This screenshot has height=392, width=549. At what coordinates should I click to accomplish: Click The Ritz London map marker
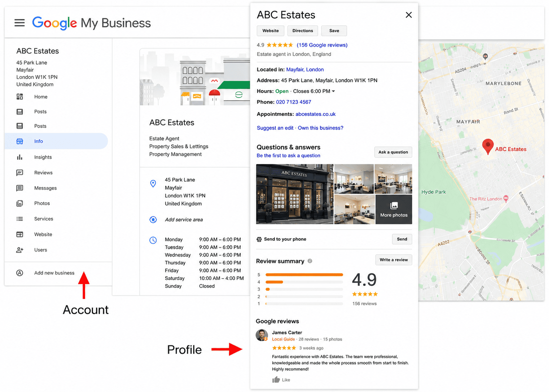click(x=506, y=199)
